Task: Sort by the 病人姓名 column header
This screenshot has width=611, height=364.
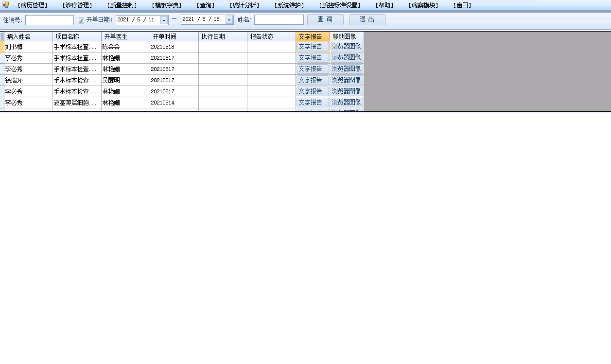Action: coord(29,36)
